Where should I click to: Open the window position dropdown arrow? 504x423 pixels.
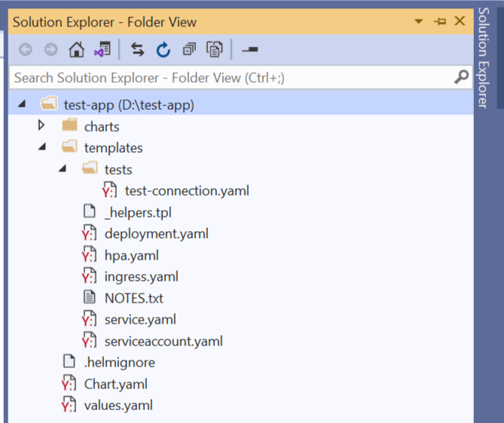click(418, 22)
